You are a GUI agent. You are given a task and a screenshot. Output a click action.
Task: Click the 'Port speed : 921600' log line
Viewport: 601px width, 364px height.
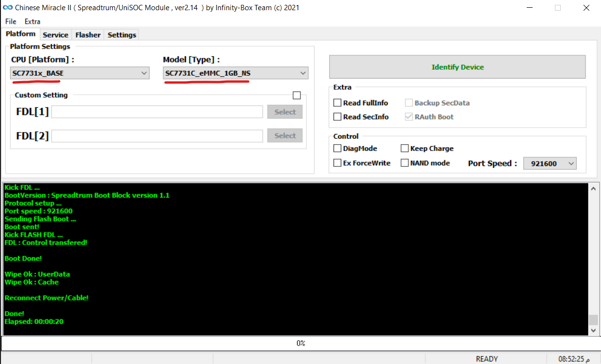[x=39, y=211]
